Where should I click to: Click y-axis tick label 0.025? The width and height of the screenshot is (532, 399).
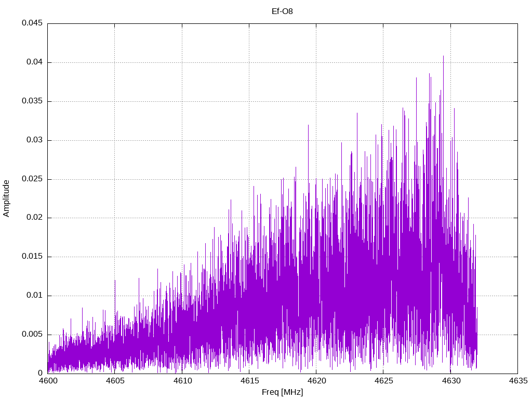[x=32, y=179]
